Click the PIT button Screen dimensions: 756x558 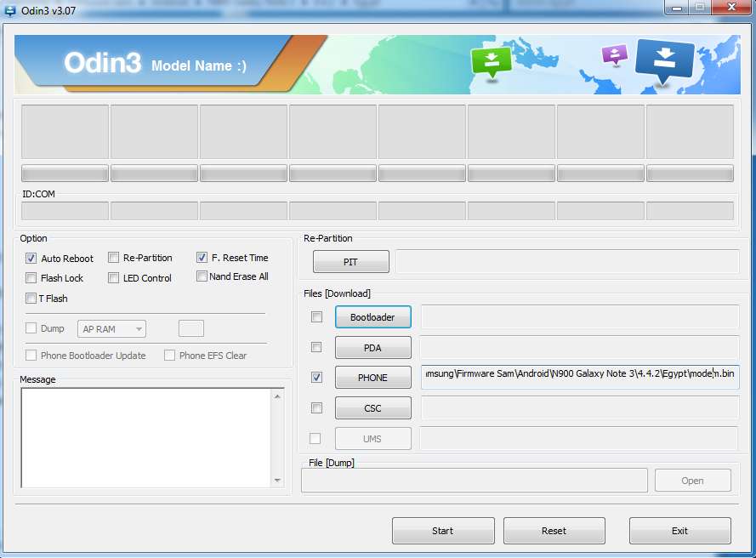351,262
